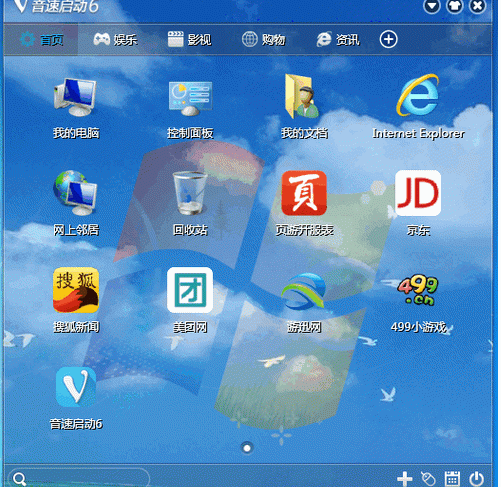Image resolution: width=501 pixels, height=487 pixels.
Task: Click the search field at bottom left
Action: pyautogui.click(x=79, y=478)
